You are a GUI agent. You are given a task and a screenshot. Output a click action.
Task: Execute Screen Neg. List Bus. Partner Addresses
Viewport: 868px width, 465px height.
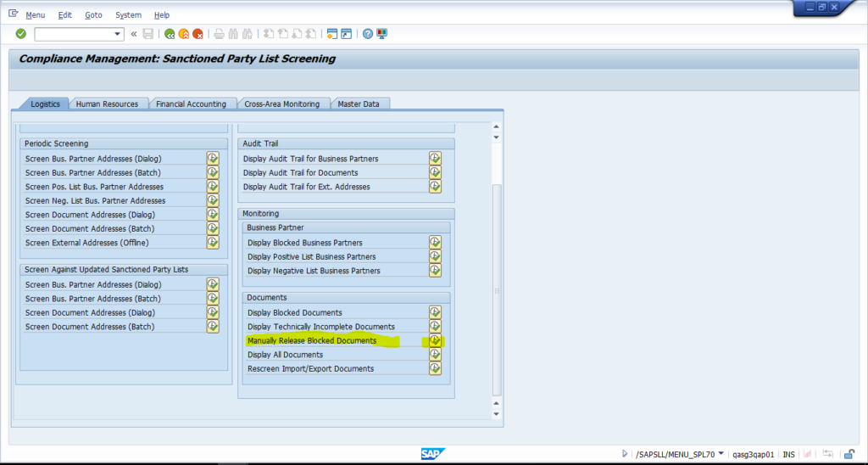[213, 200]
